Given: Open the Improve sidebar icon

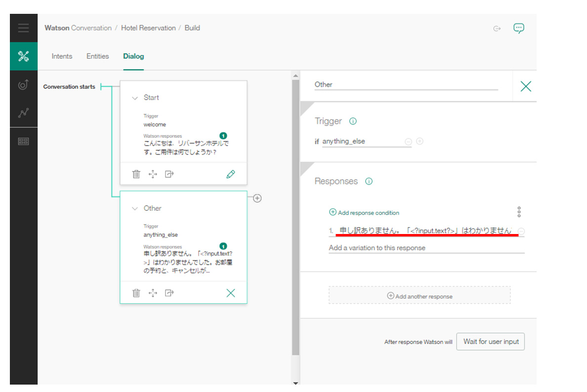Looking at the screenshot, I should point(23,84).
